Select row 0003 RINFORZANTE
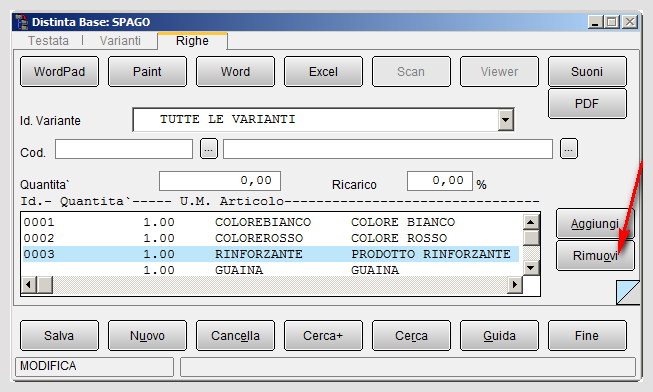 point(271,254)
